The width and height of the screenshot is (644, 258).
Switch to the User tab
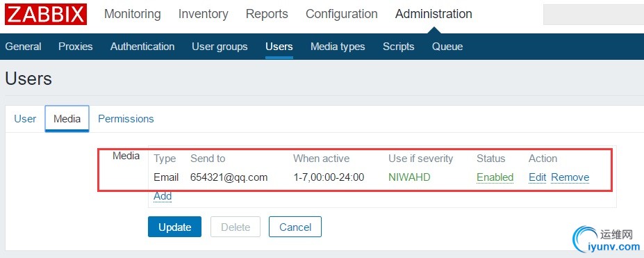pyautogui.click(x=25, y=119)
